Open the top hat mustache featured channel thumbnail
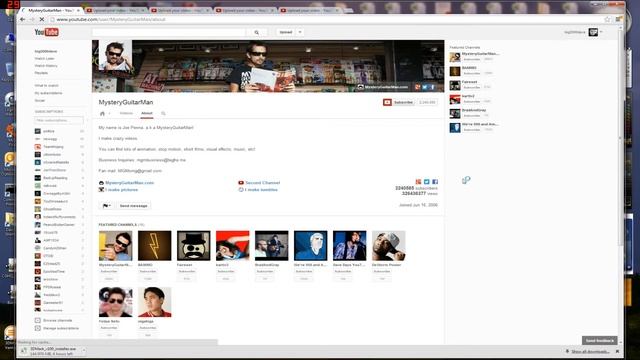 [193, 246]
